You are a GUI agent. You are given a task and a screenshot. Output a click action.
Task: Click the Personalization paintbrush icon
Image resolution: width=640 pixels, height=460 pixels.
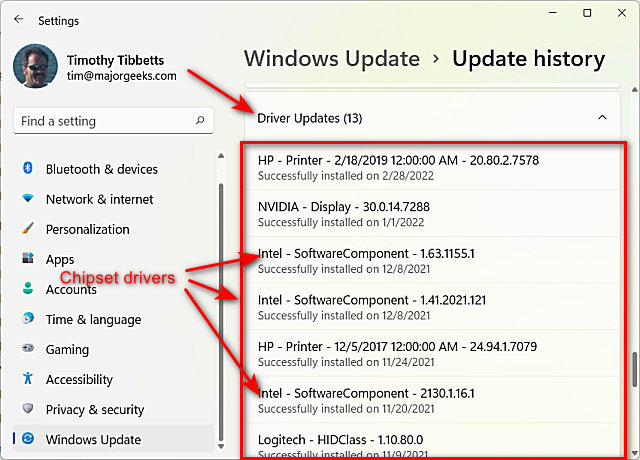(x=28, y=229)
